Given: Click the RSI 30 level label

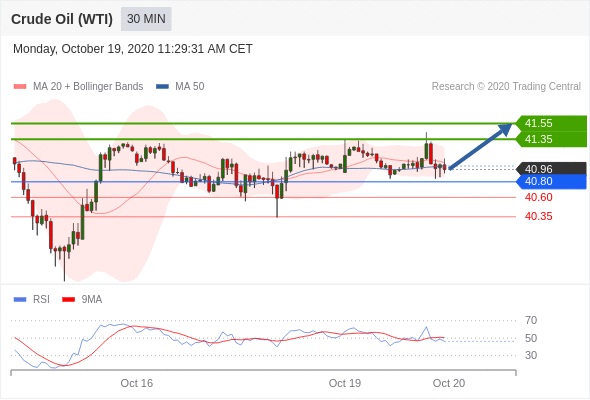Looking at the screenshot, I should 531,355.
